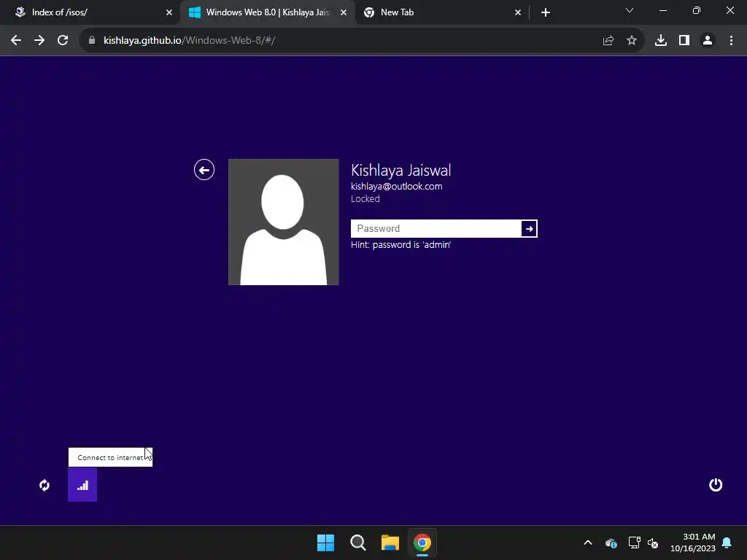747x560 pixels.
Task: Open the Chrome profile menu
Action: 708,41
